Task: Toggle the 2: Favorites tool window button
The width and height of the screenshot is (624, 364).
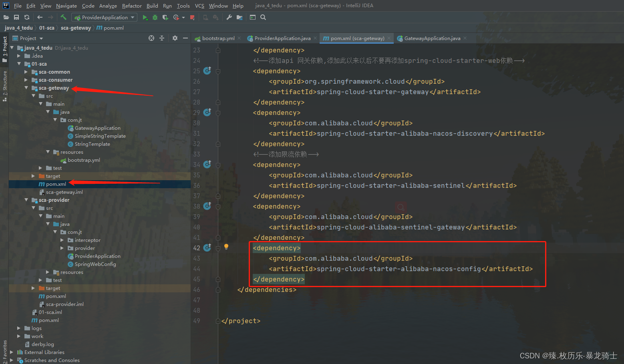Action: (x=5, y=351)
